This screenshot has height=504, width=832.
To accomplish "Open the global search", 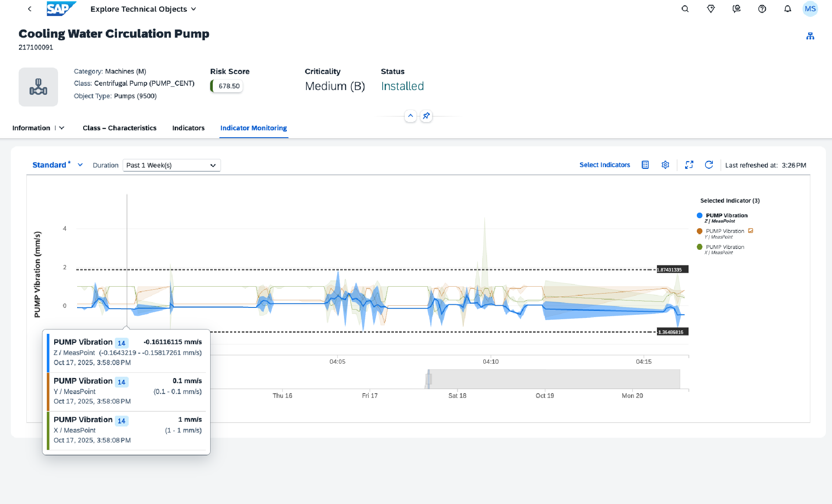I will 685,9.
